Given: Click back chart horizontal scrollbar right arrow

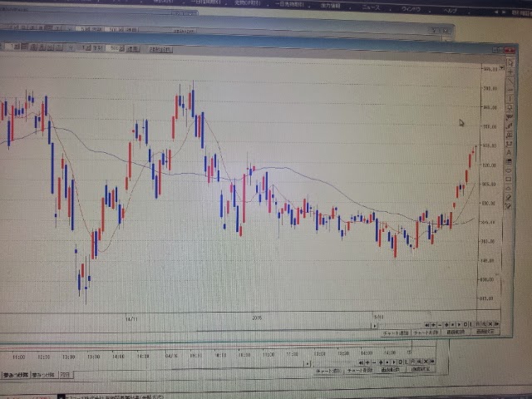Looking at the screenshot, I should click(x=308, y=364).
